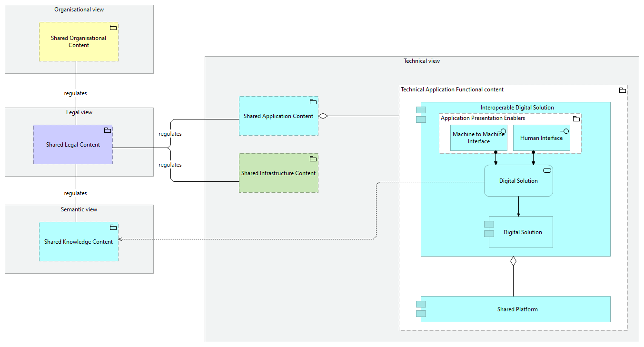This screenshot has width=644, height=347.
Task: Click component icon on Shared Platform
Action: (x=421, y=309)
